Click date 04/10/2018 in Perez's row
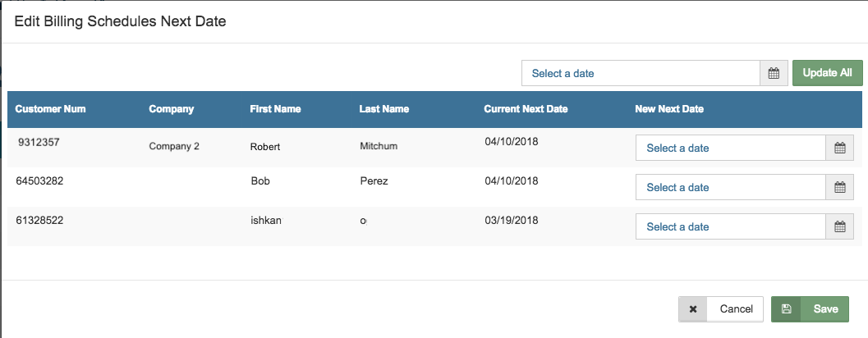This screenshot has width=868, height=338. (512, 180)
